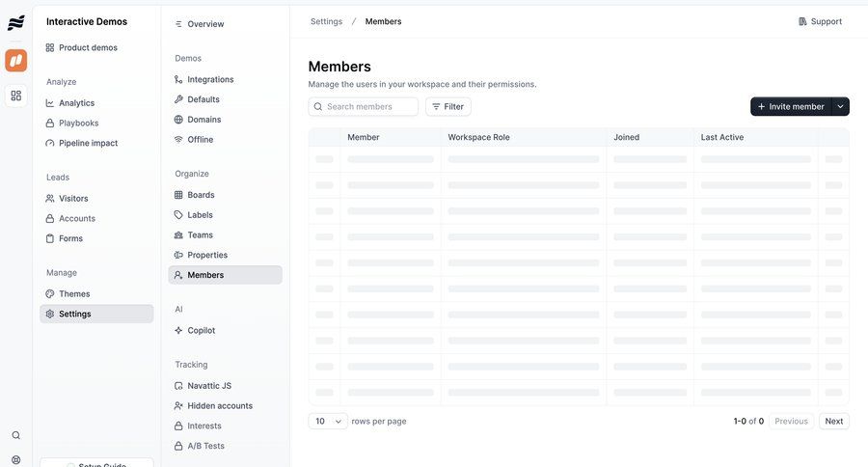
Task: Click the Filter button
Action: [448, 106]
